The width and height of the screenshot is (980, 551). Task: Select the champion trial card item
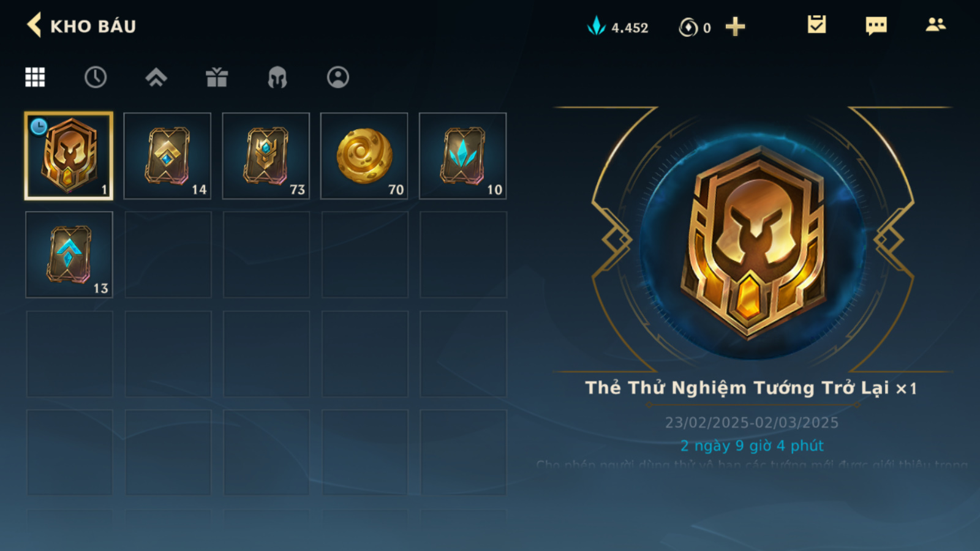[x=69, y=156]
